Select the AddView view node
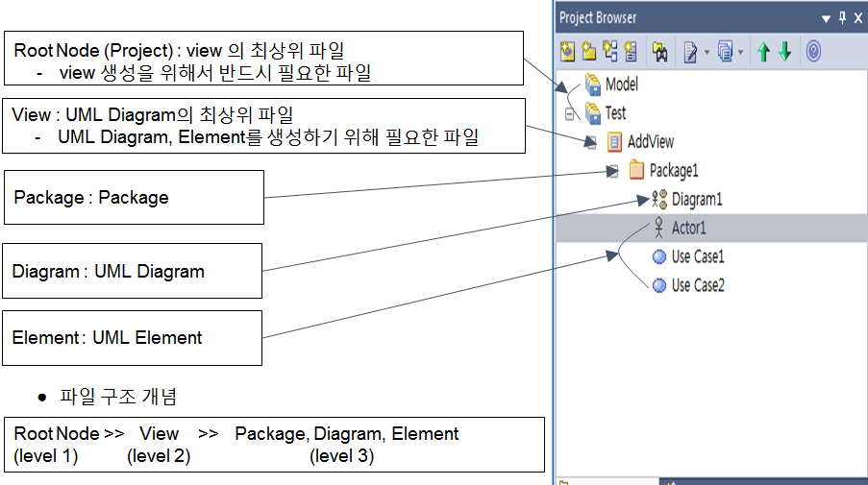Viewport: 868px width, 485px height. (651, 141)
